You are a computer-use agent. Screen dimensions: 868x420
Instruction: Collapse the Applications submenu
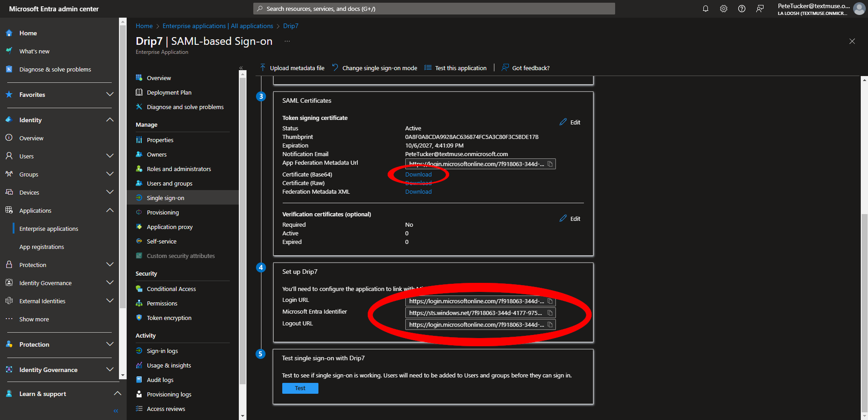pos(109,210)
